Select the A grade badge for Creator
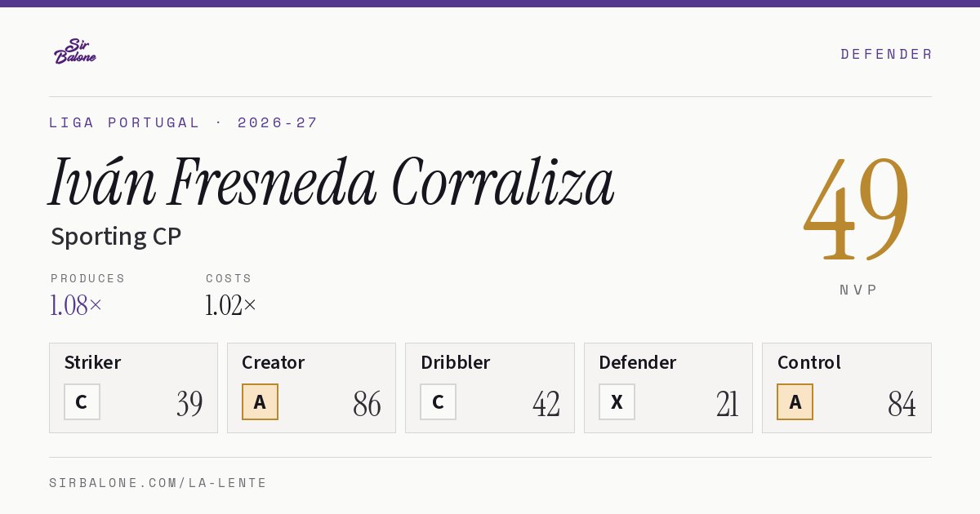 click(260, 401)
